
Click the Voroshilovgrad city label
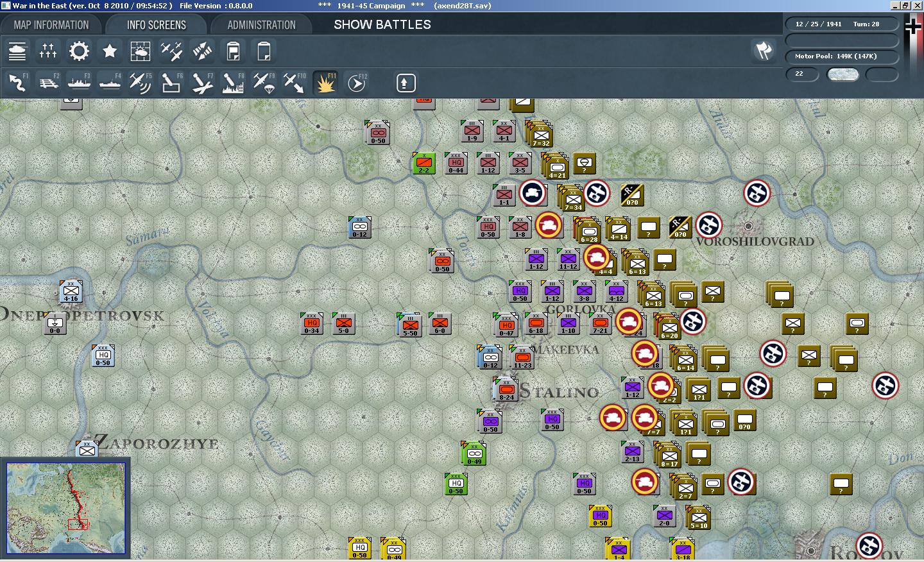[x=755, y=242]
